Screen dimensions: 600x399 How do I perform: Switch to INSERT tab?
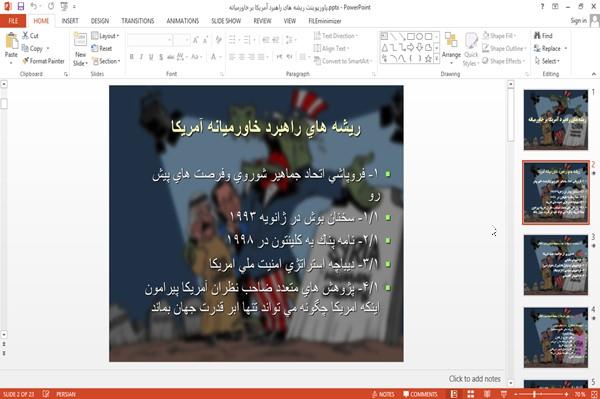(70, 21)
